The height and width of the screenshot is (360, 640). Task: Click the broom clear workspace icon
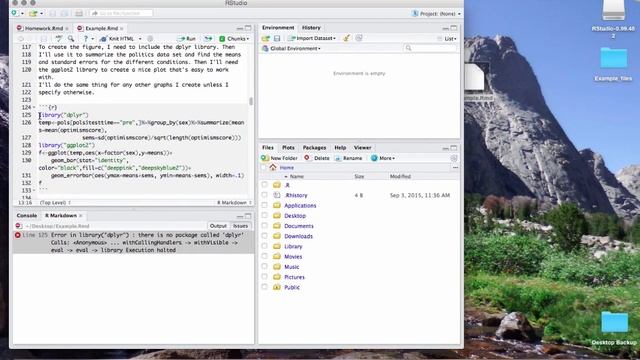(x=347, y=38)
